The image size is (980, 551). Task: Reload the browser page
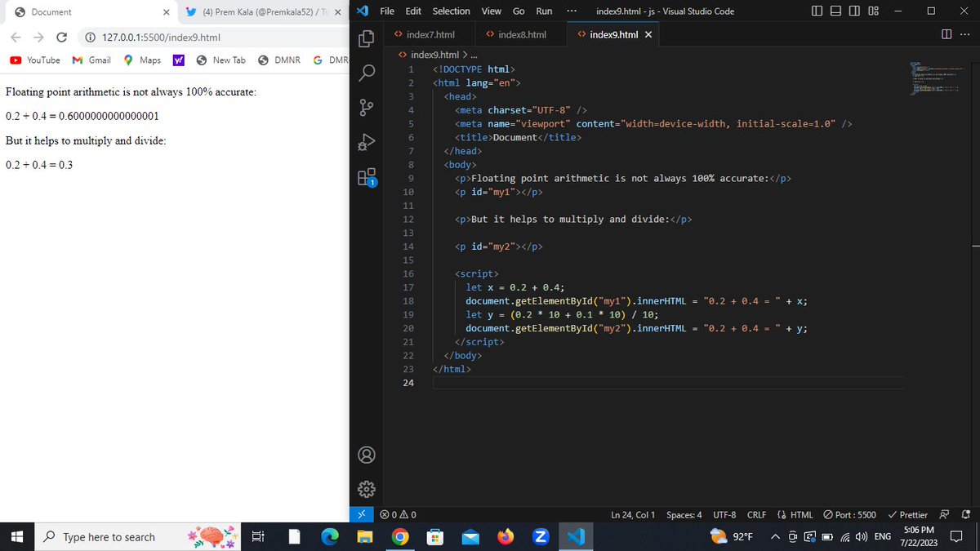click(x=61, y=38)
